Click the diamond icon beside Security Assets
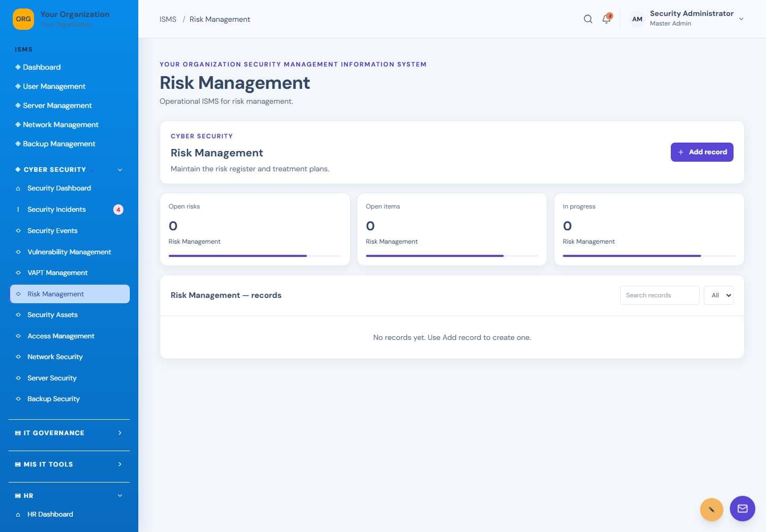The width and height of the screenshot is (766, 532). tap(18, 315)
